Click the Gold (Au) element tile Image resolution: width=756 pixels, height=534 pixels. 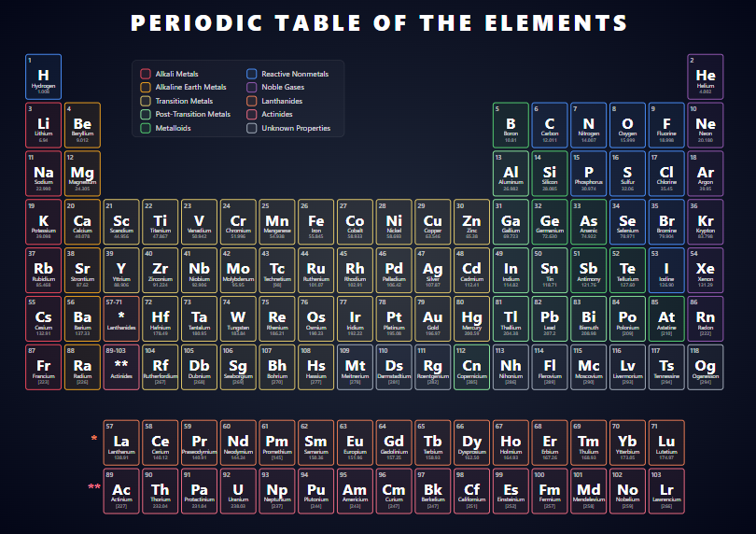click(433, 319)
